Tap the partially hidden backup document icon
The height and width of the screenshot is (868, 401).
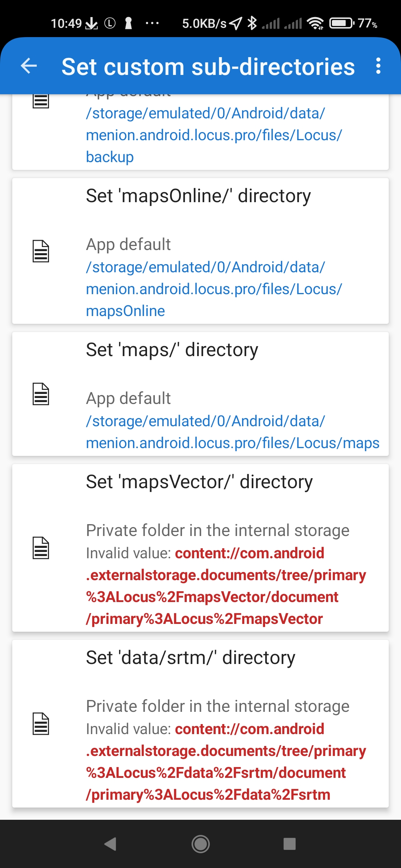(x=41, y=101)
